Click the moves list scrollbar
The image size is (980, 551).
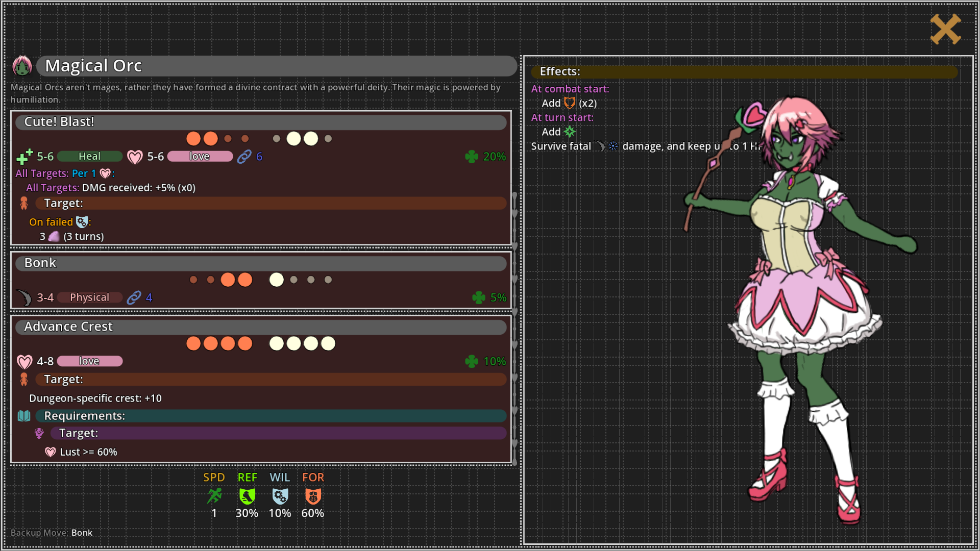coord(514,327)
